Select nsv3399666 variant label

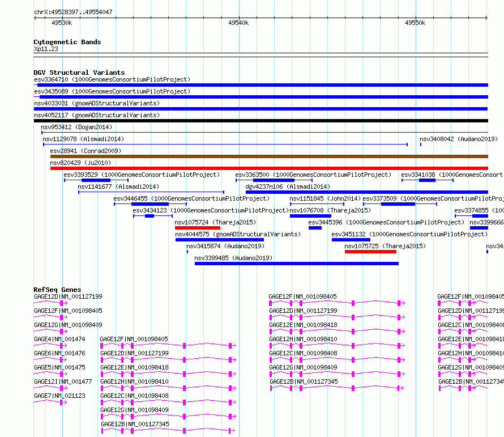coord(486,222)
